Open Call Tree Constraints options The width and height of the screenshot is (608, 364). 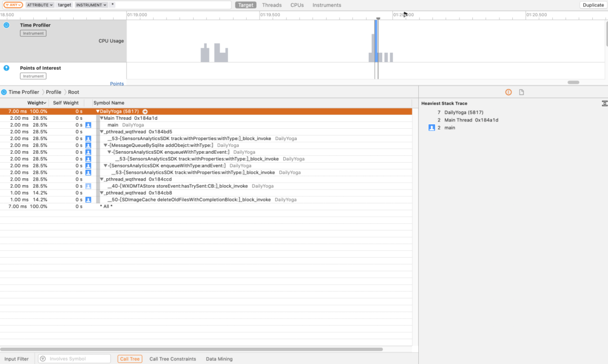coord(173,359)
